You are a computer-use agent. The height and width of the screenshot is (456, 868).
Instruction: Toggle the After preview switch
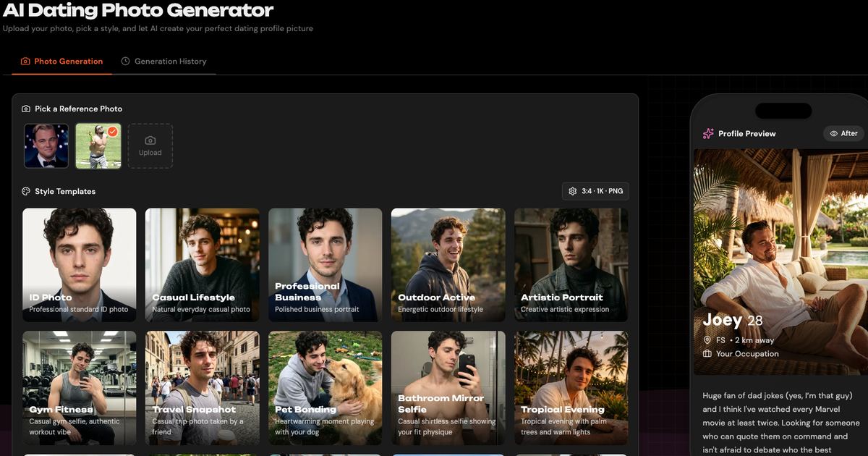point(843,134)
